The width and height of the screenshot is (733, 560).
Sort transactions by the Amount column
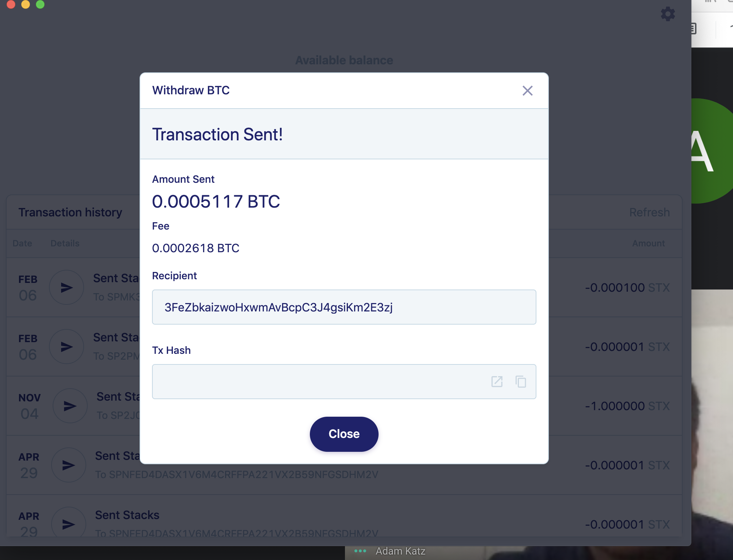[x=649, y=243]
